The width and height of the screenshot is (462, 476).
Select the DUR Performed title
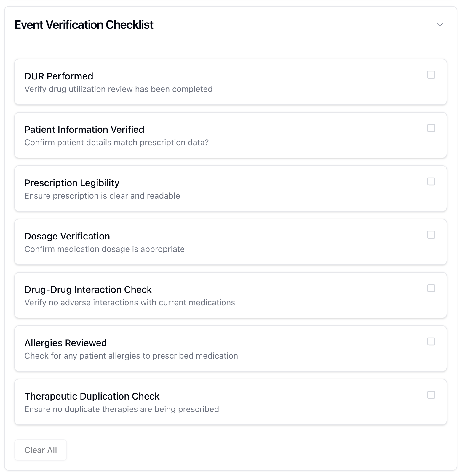point(59,76)
